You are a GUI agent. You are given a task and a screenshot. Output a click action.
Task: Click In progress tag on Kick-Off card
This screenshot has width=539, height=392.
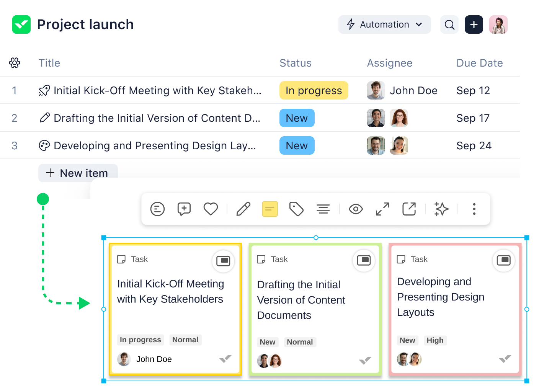[140, 340]
